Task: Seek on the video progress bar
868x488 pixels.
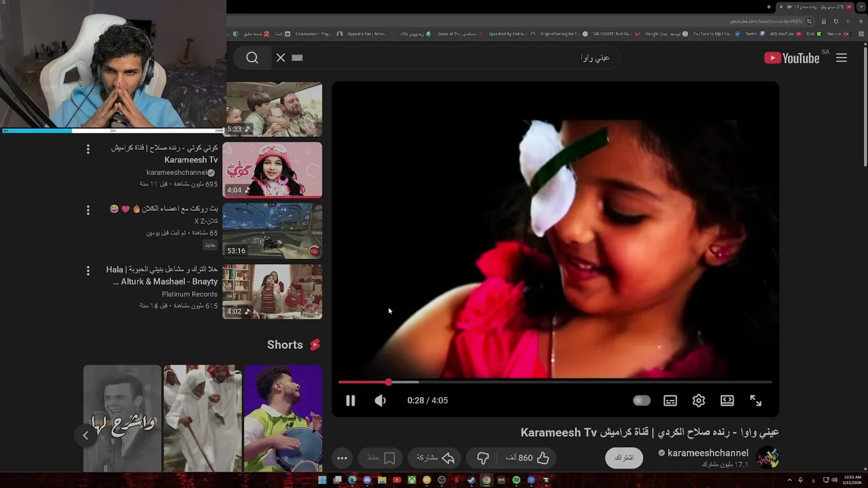Action: click(x=555, y=382)
